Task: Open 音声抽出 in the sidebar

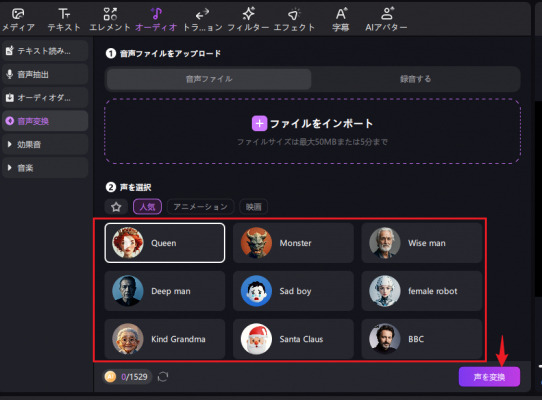Action: pyautogui.click(x=45, y=74)
